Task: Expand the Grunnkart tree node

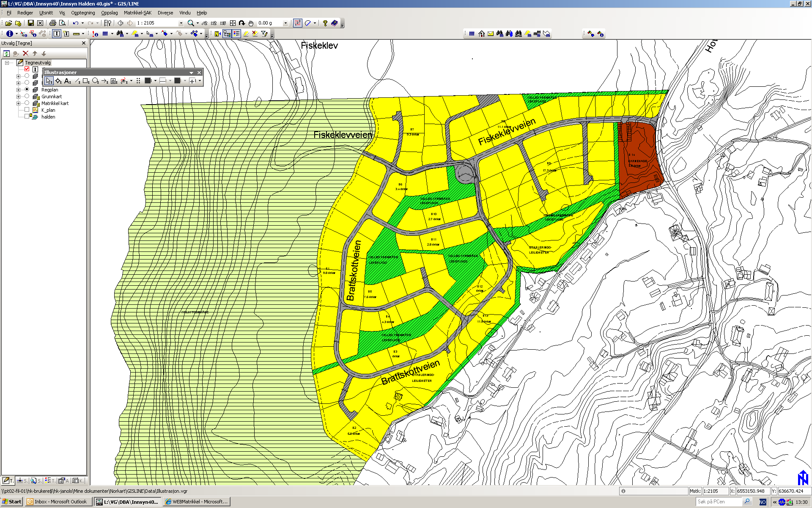Action: 18,97
